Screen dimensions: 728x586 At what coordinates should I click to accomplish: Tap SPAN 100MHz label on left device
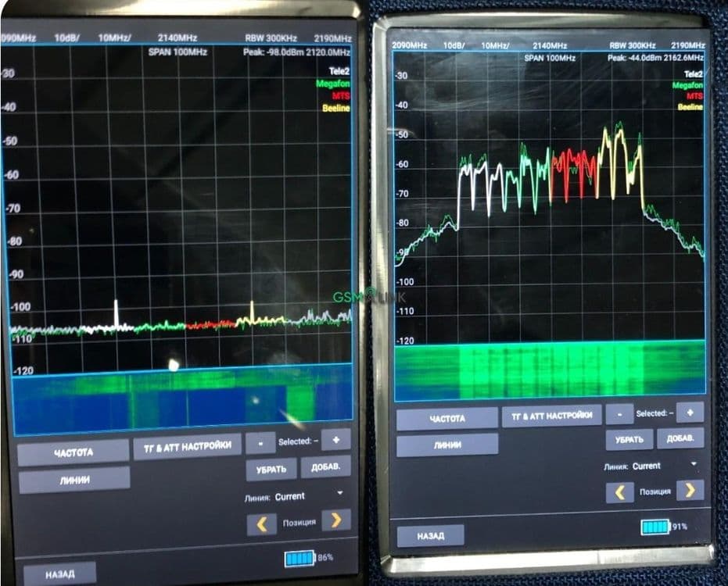click(178, 52)
